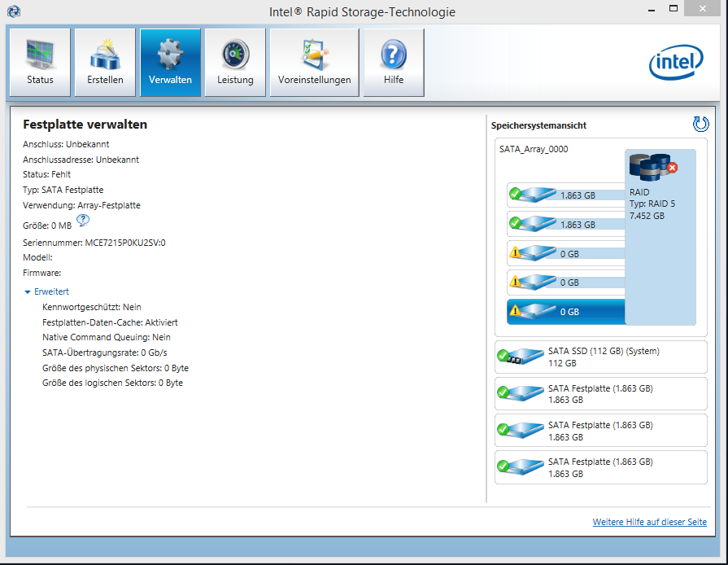728x565 pixels.
Task: Open the Voreinstellungen tab
Action: [314, 62]
